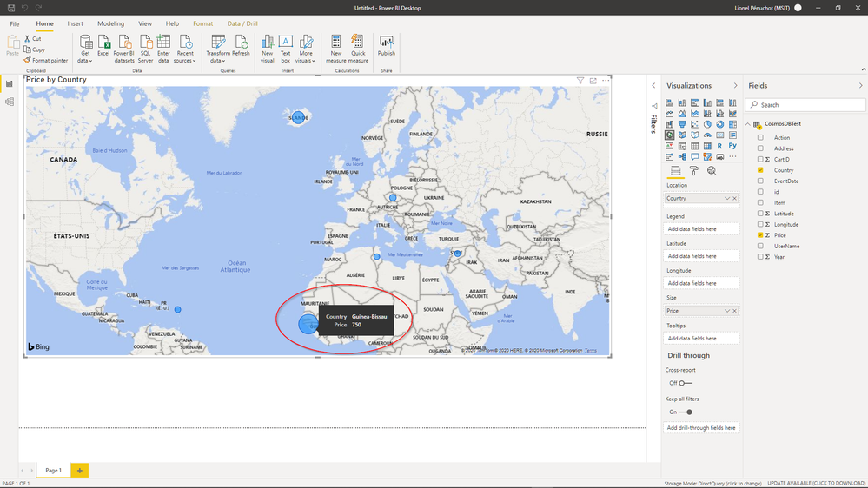
Task: Add a Text box
Action: [x=285, y=49]
